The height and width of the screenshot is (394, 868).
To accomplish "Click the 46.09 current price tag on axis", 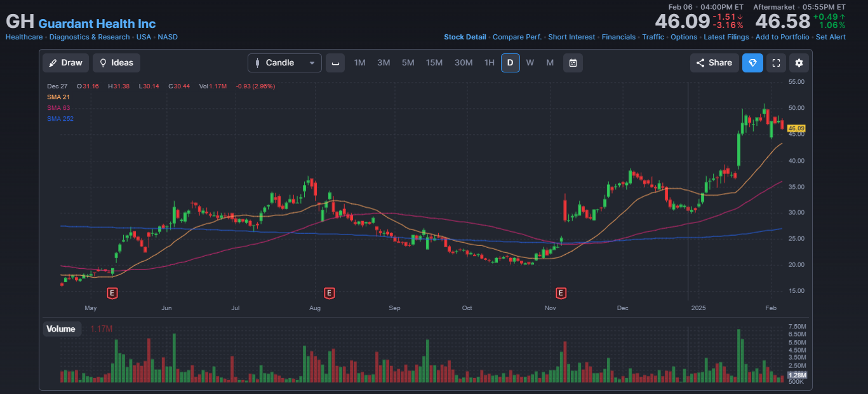I will pos(796,128).
